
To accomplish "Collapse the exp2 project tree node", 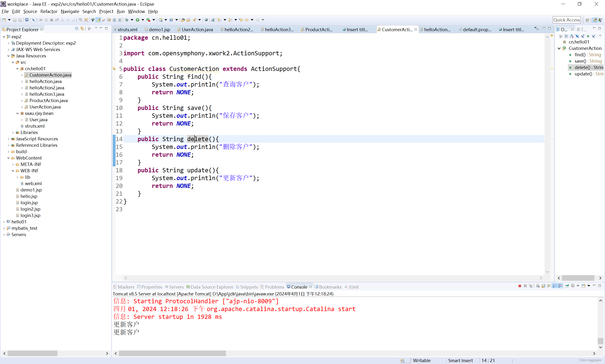I will (4, 37).
